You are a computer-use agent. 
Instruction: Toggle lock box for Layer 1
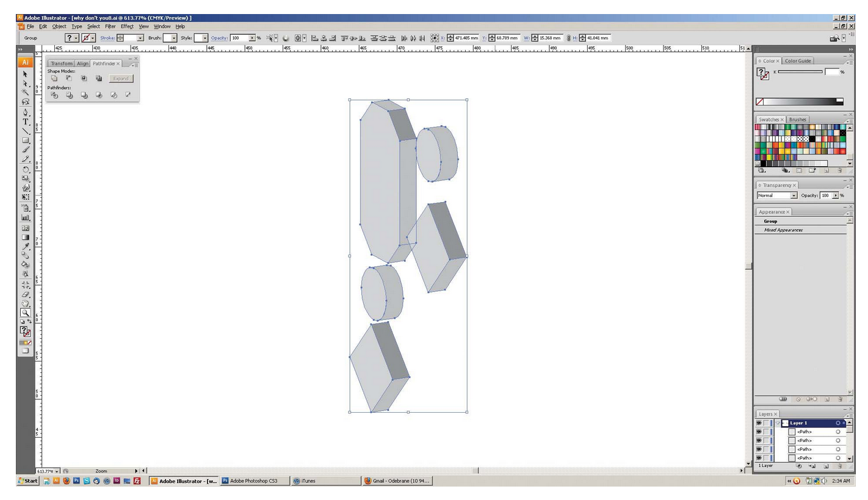[766, 422]
